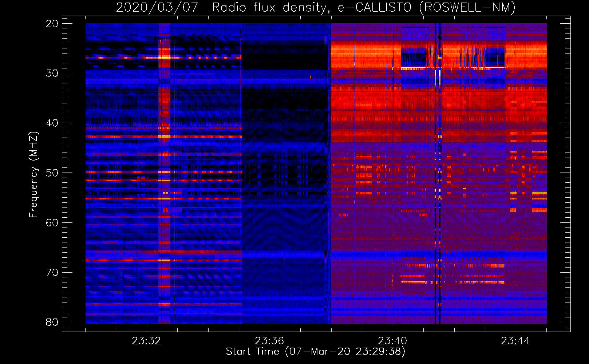Click the 40 frequency tick label

point(52,123)
